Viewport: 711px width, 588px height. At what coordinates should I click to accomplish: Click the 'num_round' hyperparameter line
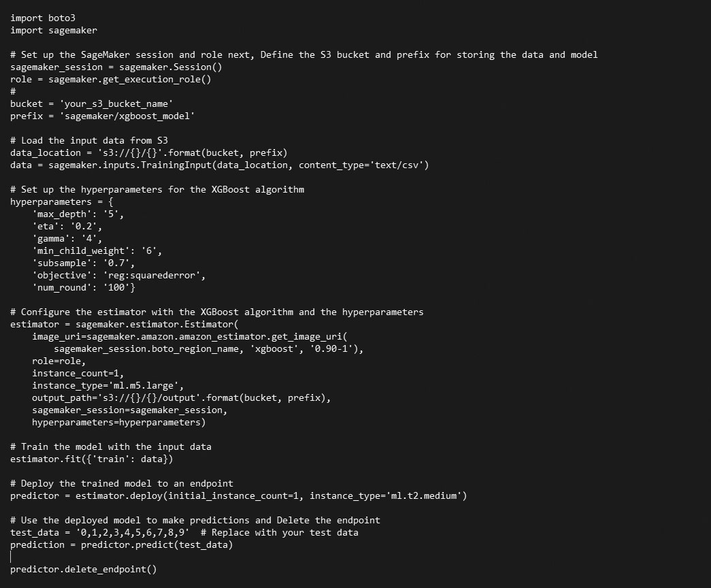[x=84, y=287]
